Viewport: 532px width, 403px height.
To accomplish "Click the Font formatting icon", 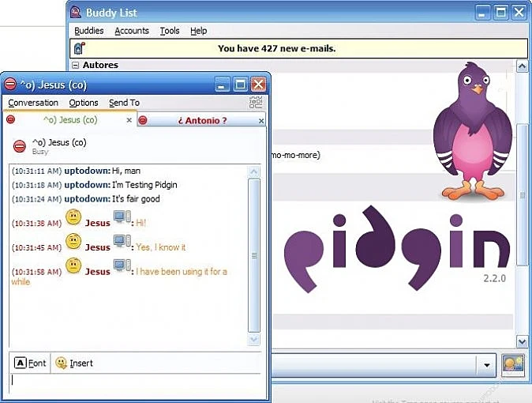I will click(x=21, y=363).
